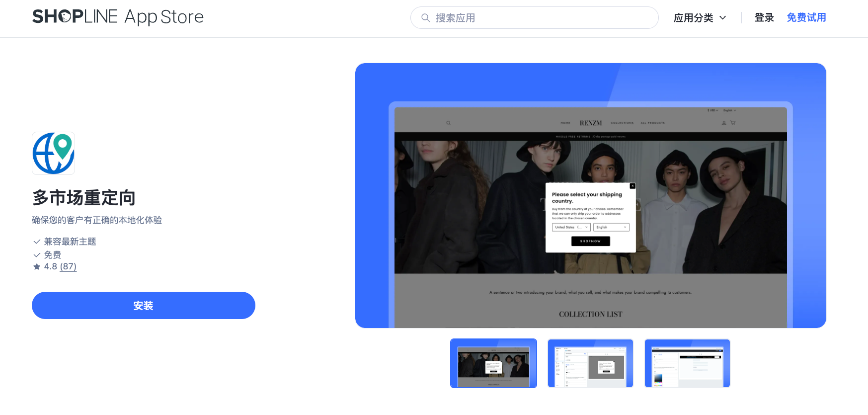Open the 应用分类 dropdown
The height and width of the screenshot is (415, 868).
click(x=700, y=18)
